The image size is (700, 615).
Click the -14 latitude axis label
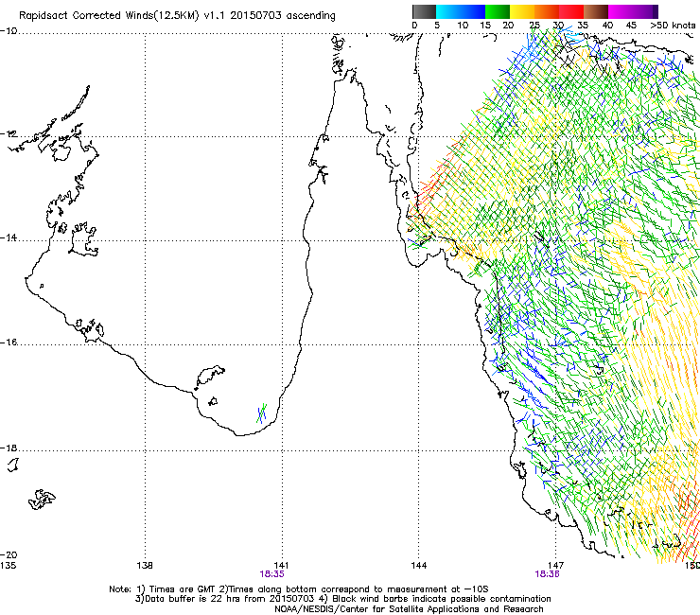tap(9, 237)
